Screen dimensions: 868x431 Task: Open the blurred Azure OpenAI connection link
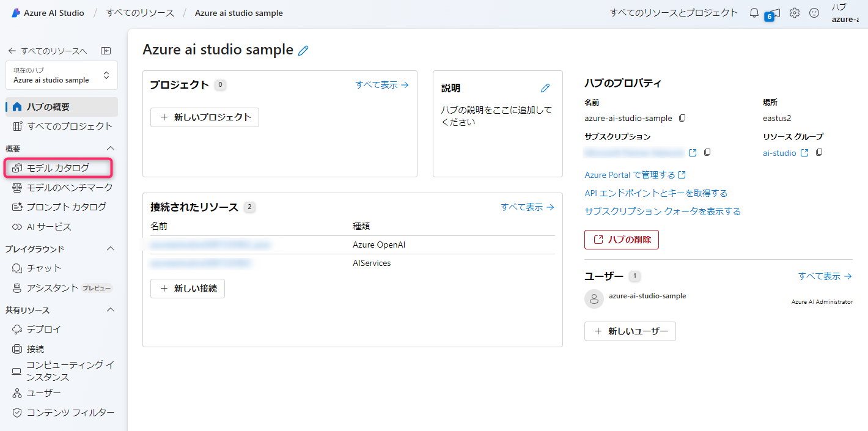click(210, 245)
